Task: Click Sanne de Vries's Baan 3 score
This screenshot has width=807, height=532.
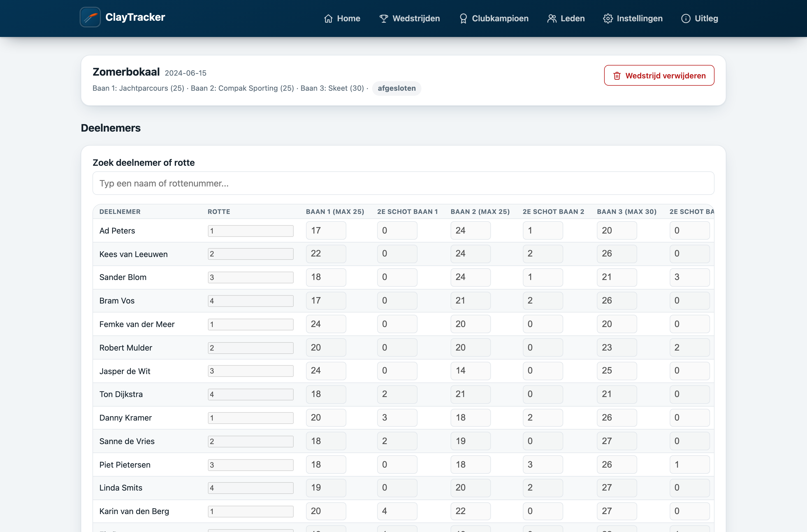Action: [617, 441]
